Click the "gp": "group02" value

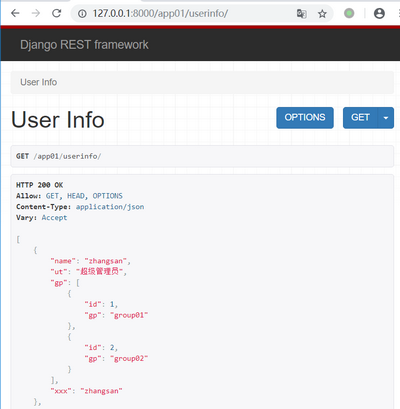tap(129, 358)
